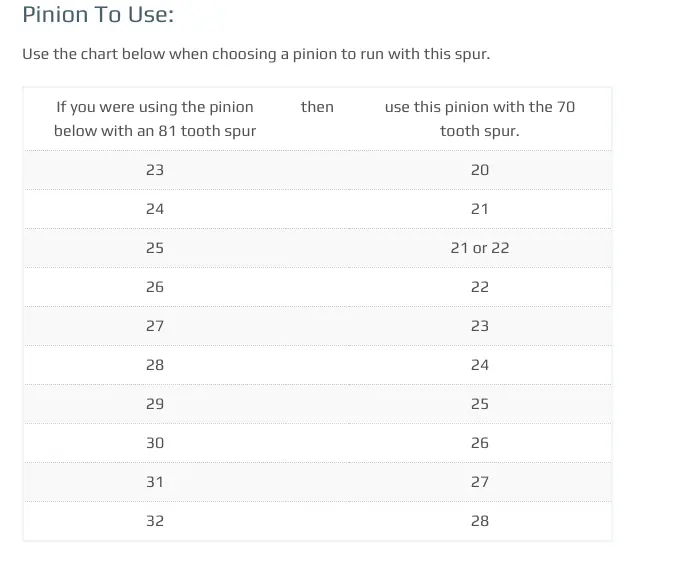Click the 24 cell in the right column
This screenshot has width=685, height=580.
coord(480,365)
